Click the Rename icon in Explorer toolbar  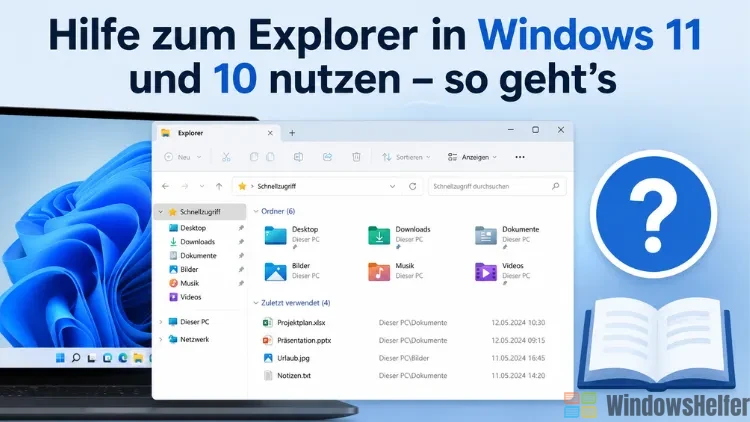click(x=298, y=157)
